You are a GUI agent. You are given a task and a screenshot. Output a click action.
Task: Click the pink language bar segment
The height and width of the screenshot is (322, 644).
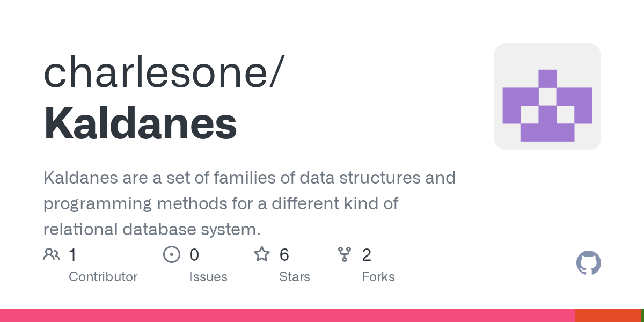(287, 316)
